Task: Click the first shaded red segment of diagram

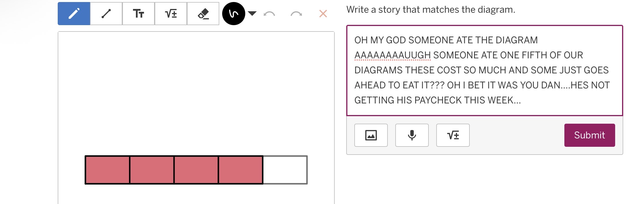Action: 108,170
